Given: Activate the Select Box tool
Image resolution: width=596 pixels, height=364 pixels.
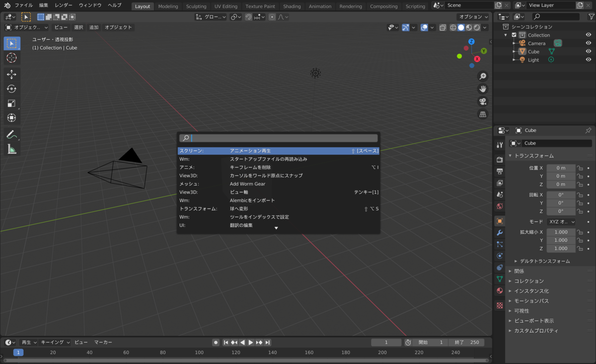Looking at the screenshot, I should [11, 43].
